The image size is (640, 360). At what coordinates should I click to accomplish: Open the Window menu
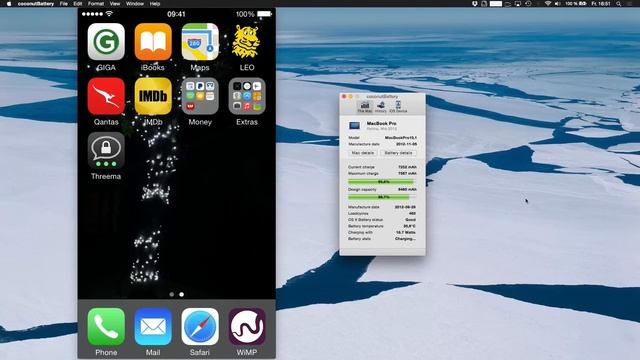(x=134, y=4)
